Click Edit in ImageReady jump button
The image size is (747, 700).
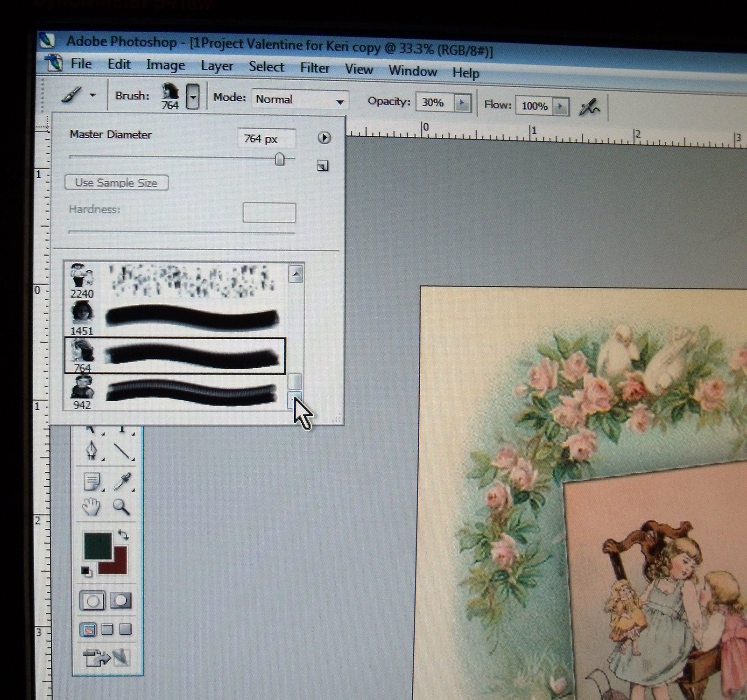tap(106, 658)
